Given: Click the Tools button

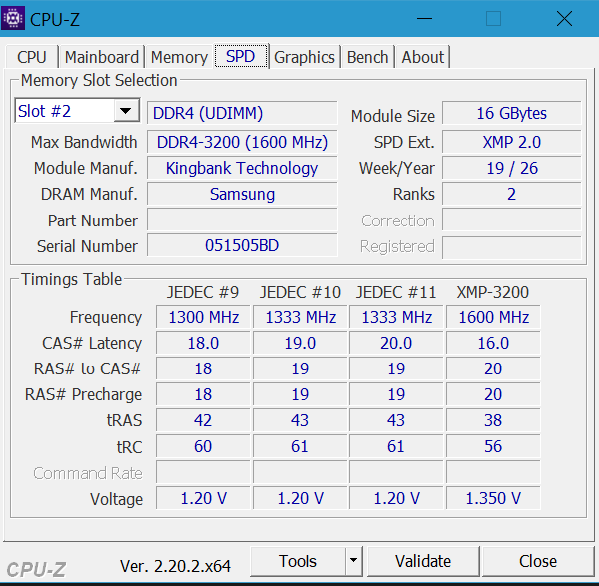Looking at the screenshot, I should point(298,561).
